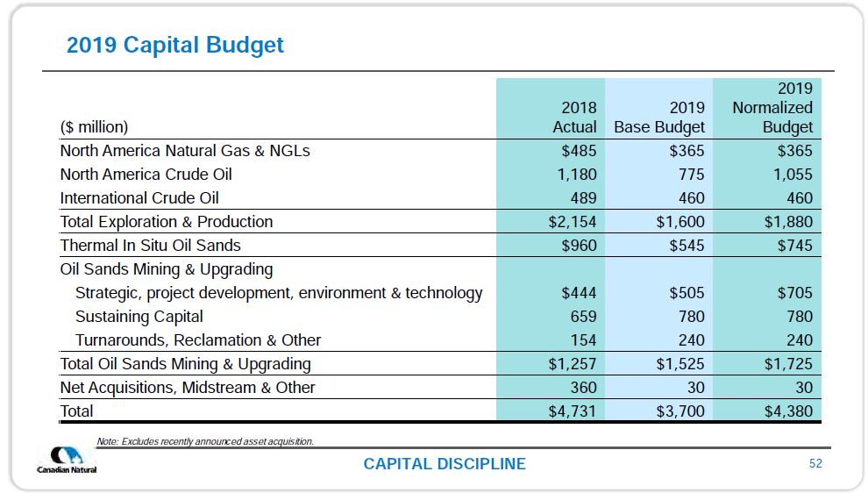Click the slide page number 52
Image resolution: width=868 pixels, height=493 pixels.
tap(815, 464)
